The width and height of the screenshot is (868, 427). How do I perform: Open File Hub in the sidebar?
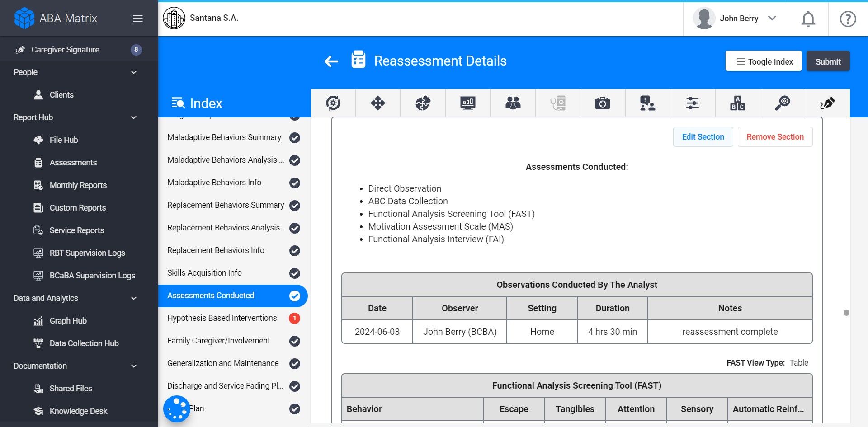(x=64, y=140)
